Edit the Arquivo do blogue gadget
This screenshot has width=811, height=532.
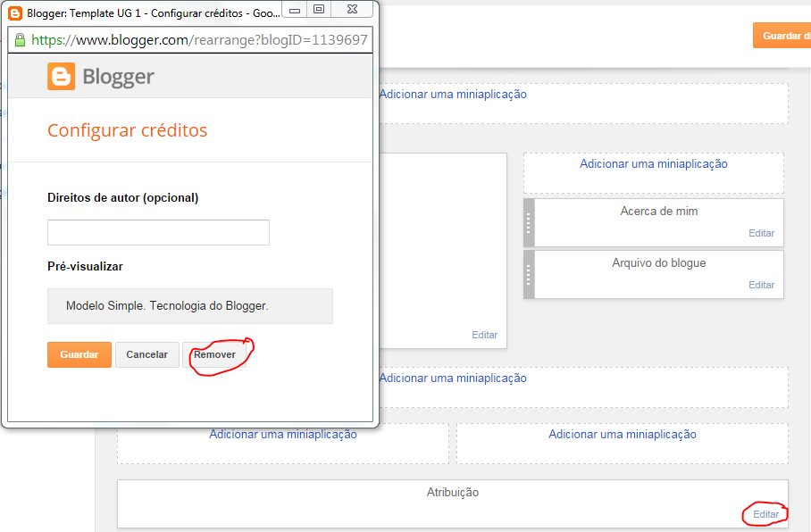(x=762, y=285)
